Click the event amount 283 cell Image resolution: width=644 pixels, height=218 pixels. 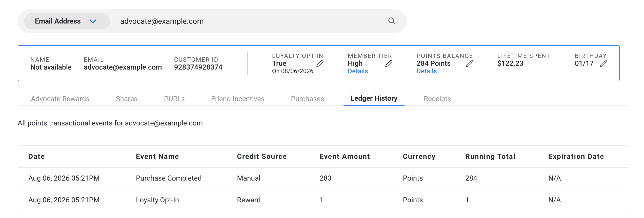point(325,178)
